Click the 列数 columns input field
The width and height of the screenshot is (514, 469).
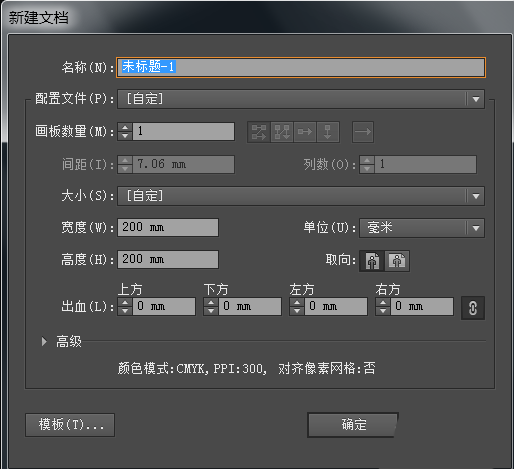(x=426, y=164)
